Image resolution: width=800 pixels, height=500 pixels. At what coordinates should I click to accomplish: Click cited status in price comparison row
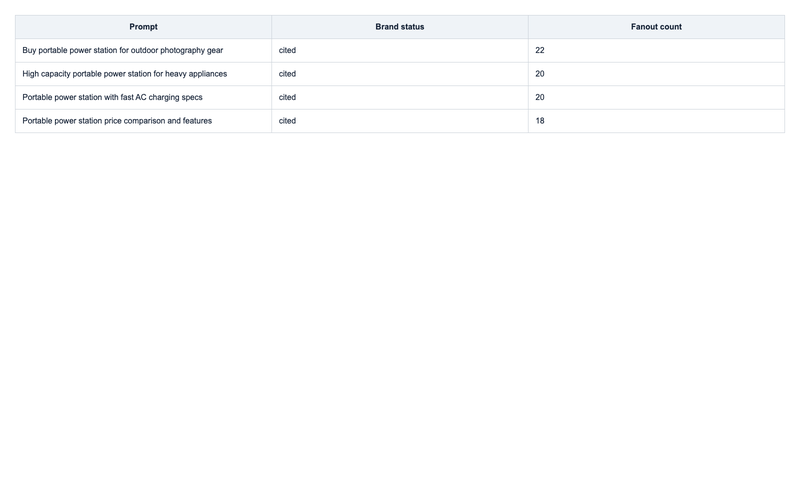[x=287, y=120]
